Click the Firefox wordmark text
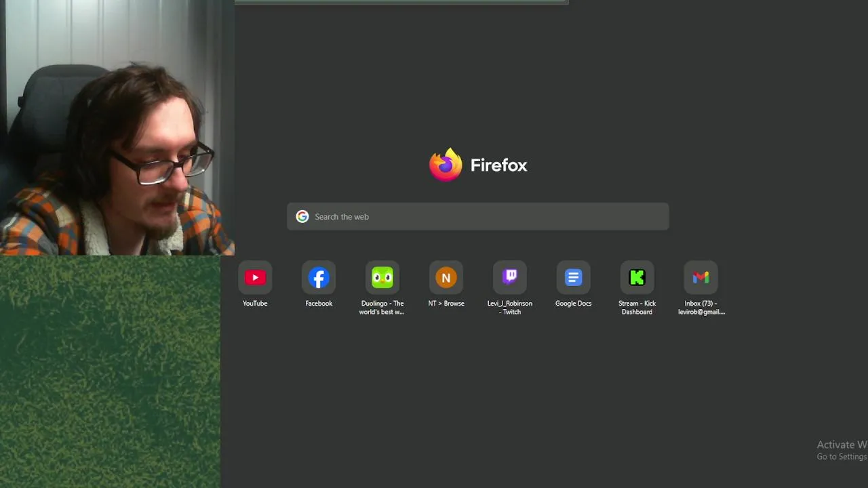The height and width of the screenshot is (488, 868). pyautogui.click(x=499, y=165)
